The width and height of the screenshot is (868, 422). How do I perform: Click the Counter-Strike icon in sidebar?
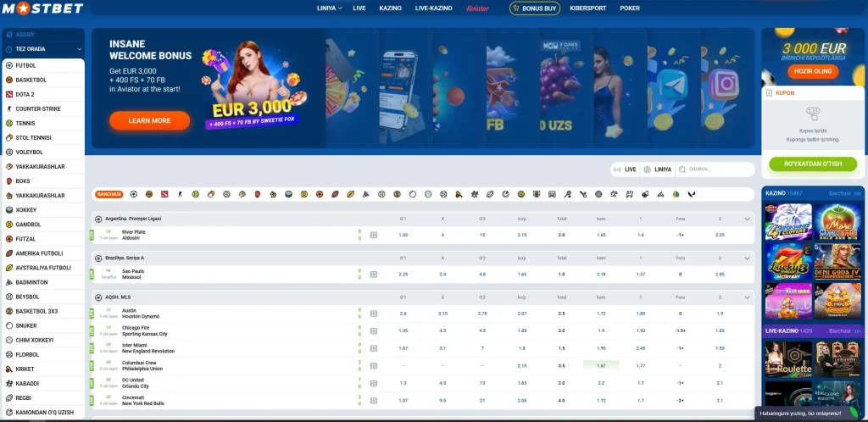[9, 109]
